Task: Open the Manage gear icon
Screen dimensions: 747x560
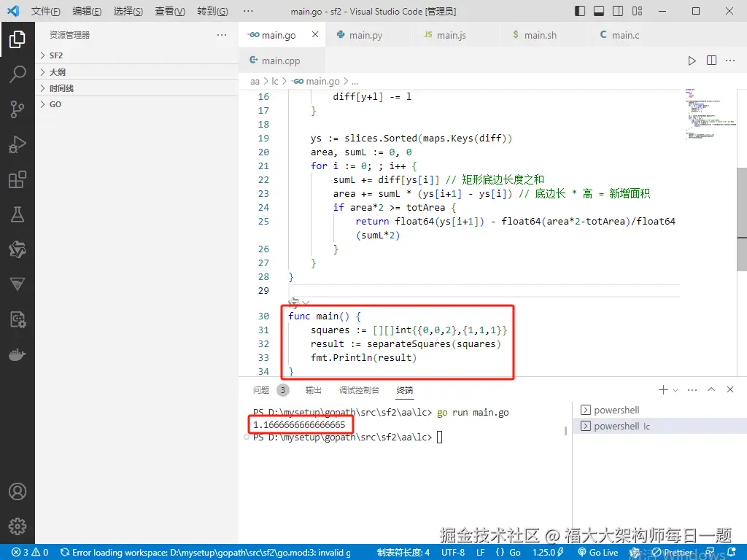Action: (18, 526)
